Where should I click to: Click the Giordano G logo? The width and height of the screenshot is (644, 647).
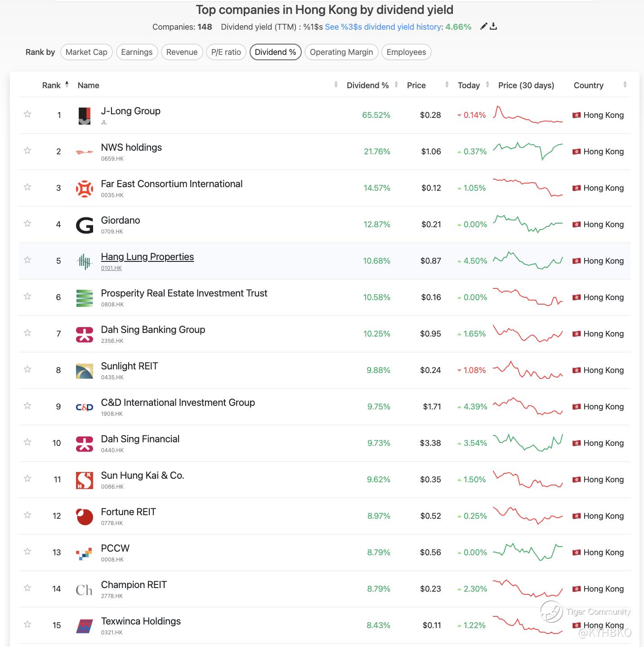coord(85,225)
